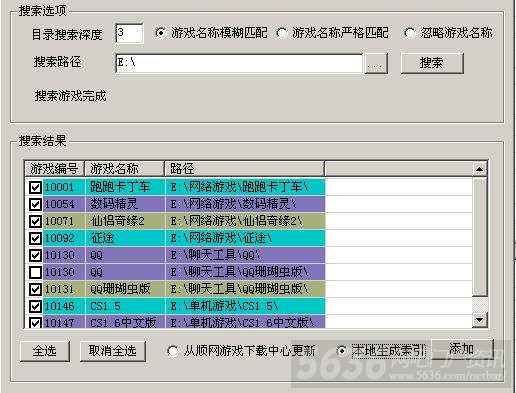Select 游戏名称模糊匹配 radio button
This screenshot has width=516, height=393.
pos(161,33)
